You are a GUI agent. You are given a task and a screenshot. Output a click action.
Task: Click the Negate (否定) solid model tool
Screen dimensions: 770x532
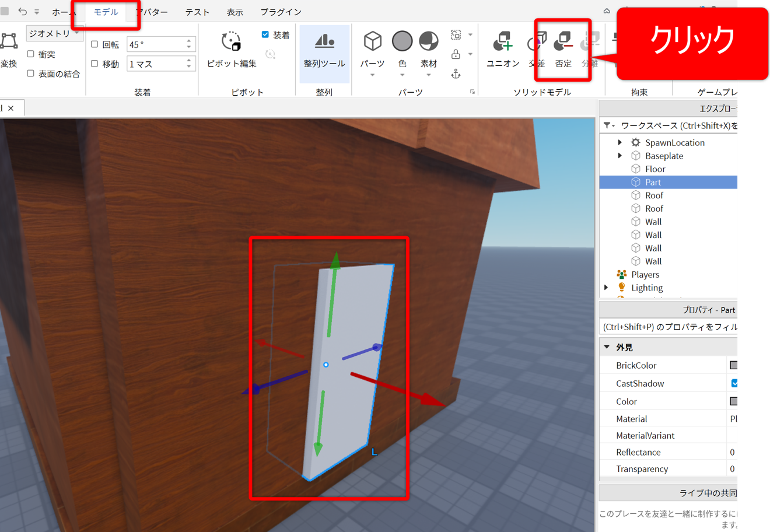click(563, 43)
